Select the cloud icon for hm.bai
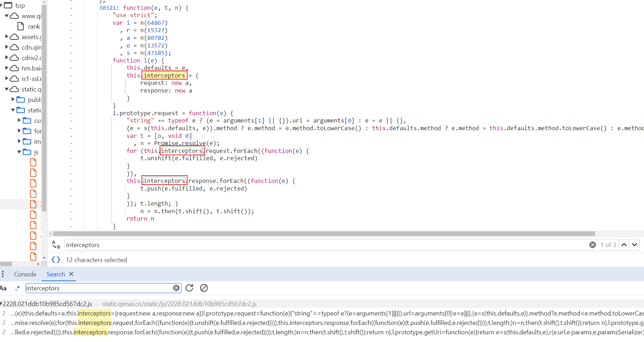This screenshot has height=342, width=644. pos(14,68)
